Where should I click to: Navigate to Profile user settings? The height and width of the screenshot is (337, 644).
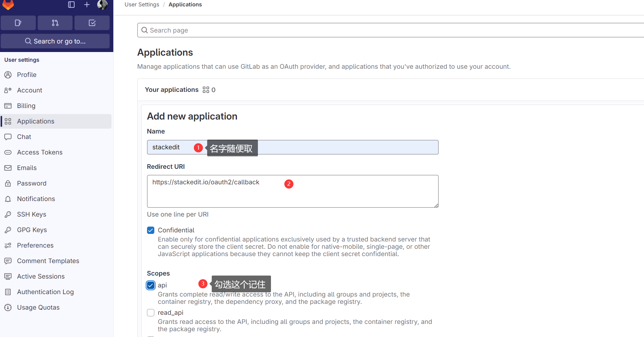click(27, 75)
